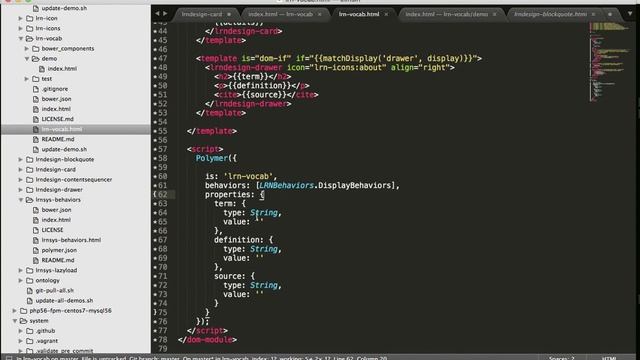640x360 pixels.
Task: Expand the lrndesign-drawer folder arrow
Action: click(x=20, y=189)
